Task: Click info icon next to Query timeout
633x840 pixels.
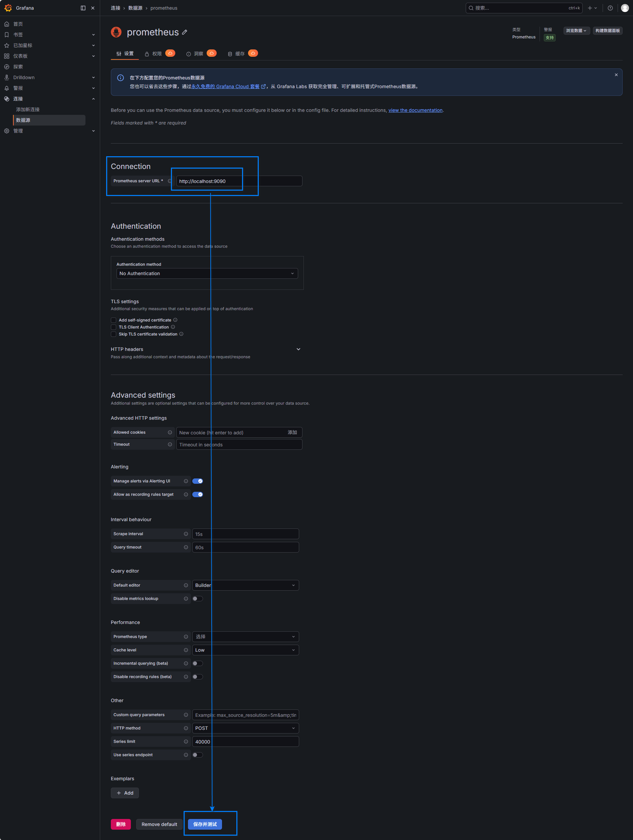Action: 186,547
